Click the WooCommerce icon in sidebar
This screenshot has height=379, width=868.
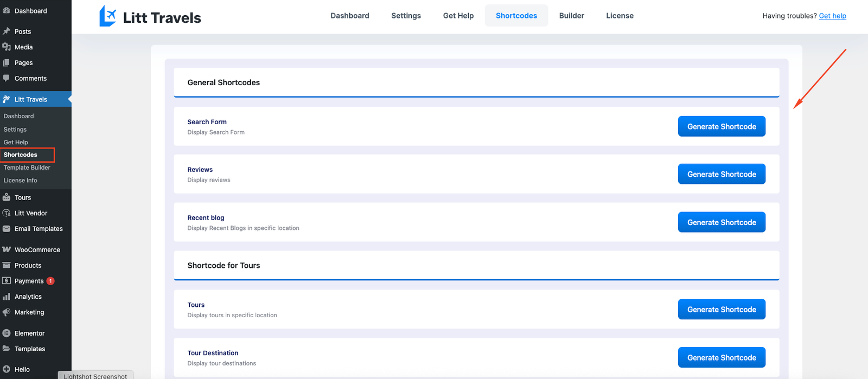(x=7, y=249)
